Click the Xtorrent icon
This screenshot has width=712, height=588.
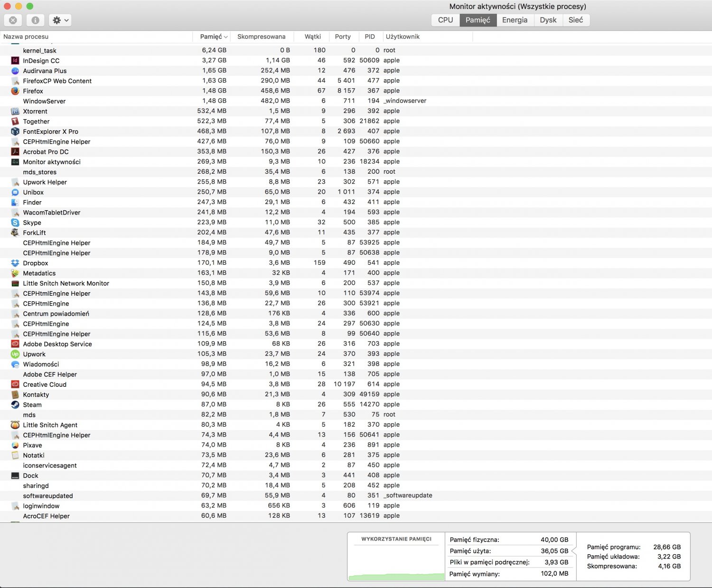coord(15,111)
